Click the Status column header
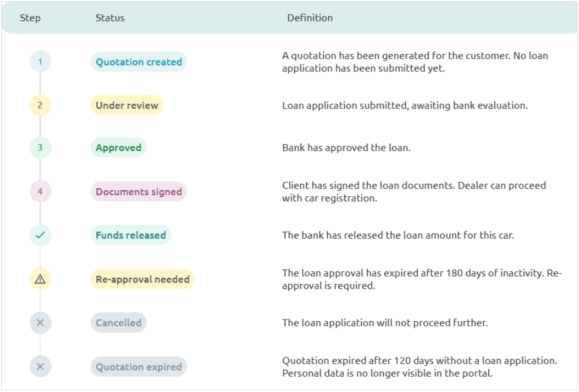The image size is (579, 392). click(110, 18)
